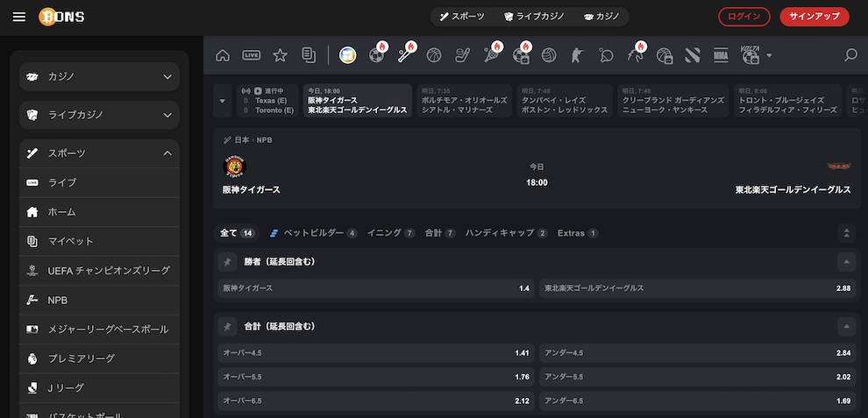Select オーバー4.5 odds 1.41
The image size is (868, 418).
point(376,352)
